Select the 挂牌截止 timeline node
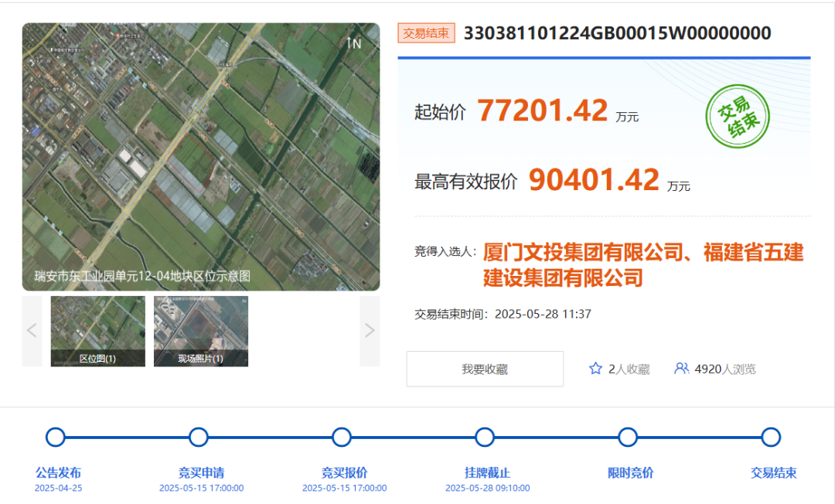 pos(485,437)
